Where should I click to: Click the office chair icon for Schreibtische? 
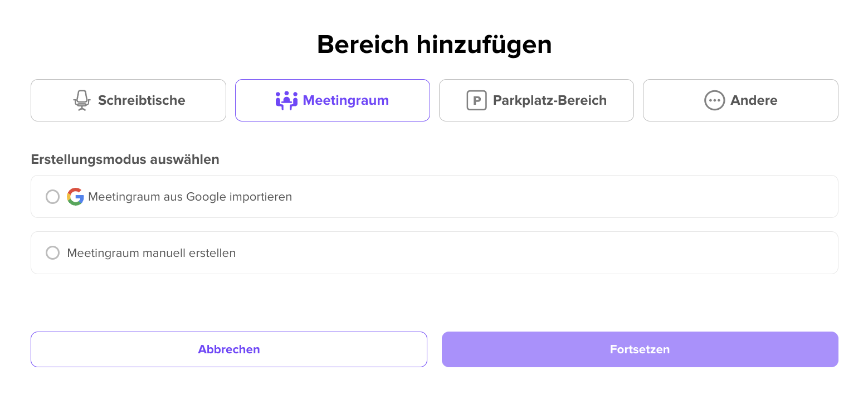(82, 100)
